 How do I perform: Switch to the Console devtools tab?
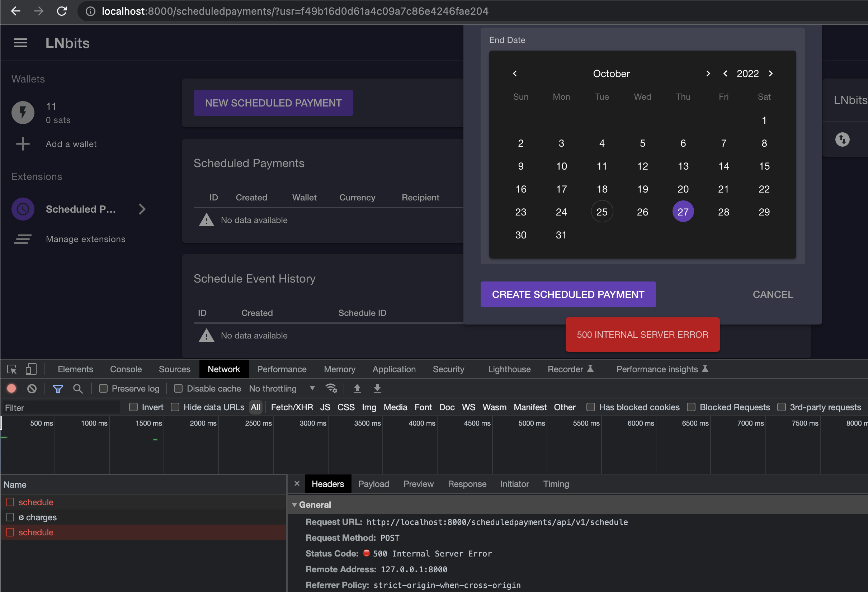[126, 369]
